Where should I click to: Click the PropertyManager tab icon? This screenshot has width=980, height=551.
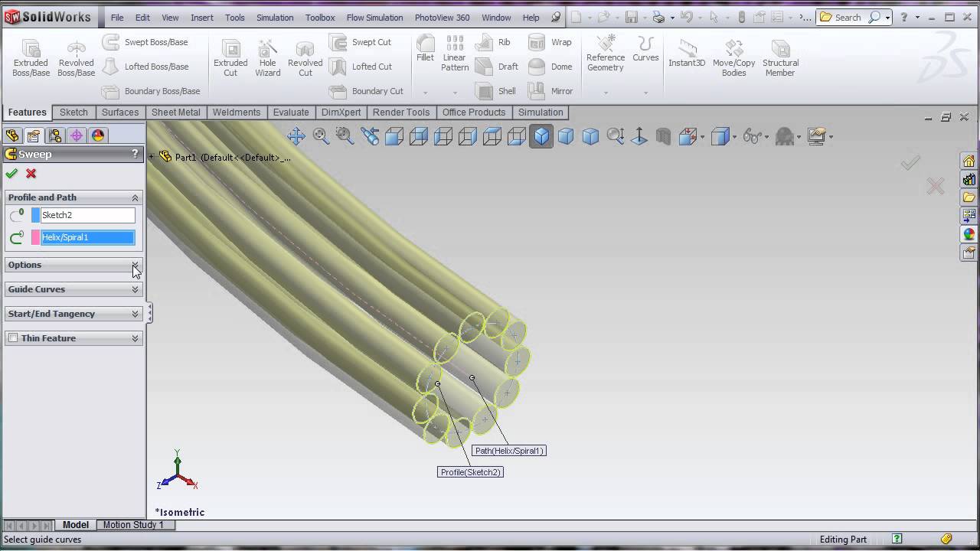click(34, 135)
